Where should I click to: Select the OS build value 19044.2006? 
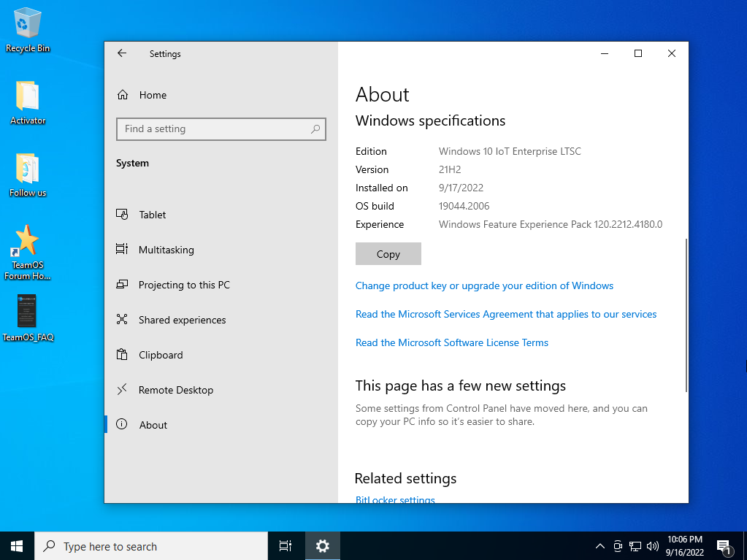(x=464, y=206)
